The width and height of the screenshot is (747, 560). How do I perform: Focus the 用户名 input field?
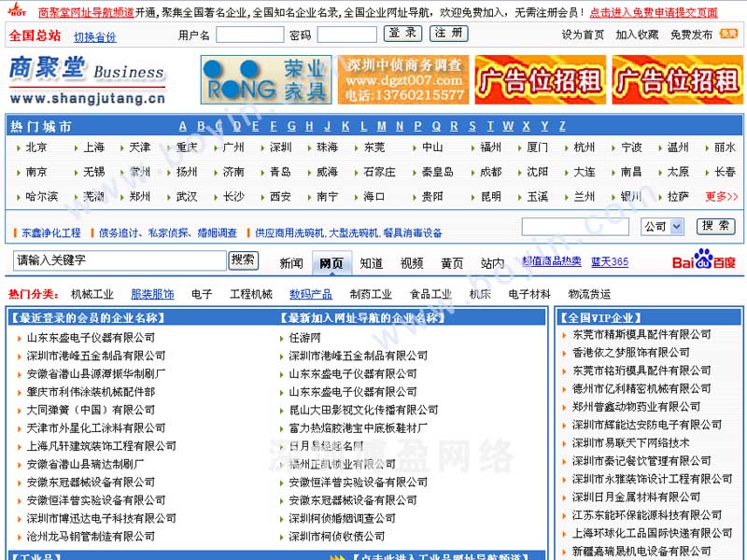point(250,35)
